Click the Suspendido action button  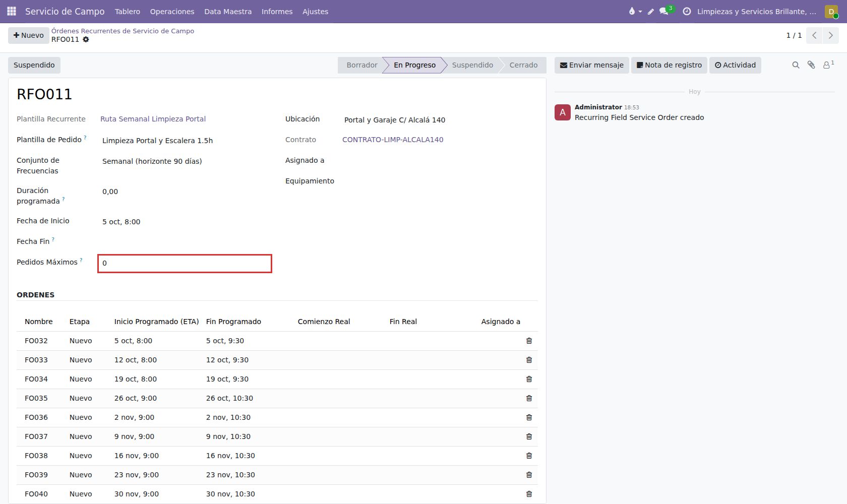tap(34, 65)
